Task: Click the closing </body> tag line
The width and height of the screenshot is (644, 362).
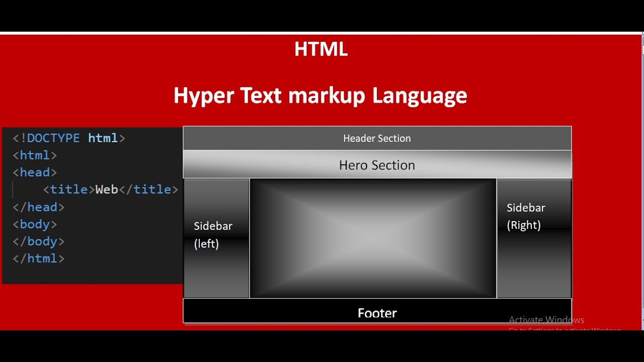Action: point(39,241)
